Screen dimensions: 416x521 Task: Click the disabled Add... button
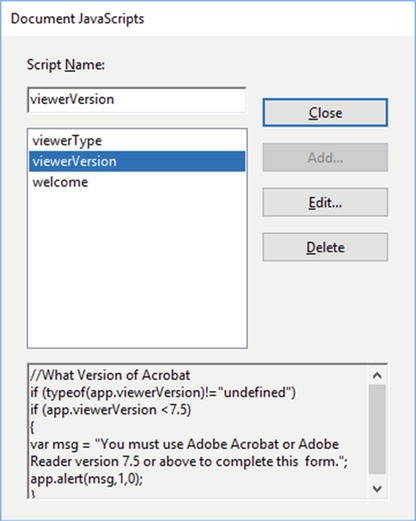click(325, 157)
